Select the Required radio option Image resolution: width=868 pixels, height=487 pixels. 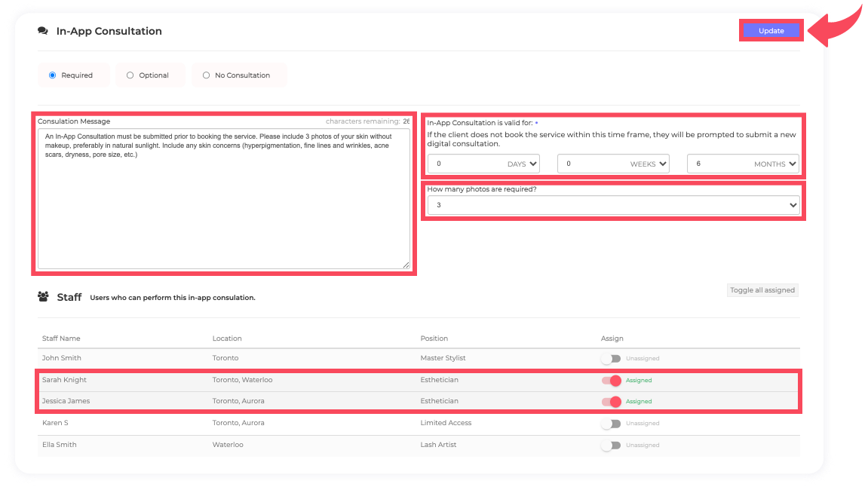(x=53, y=75)
